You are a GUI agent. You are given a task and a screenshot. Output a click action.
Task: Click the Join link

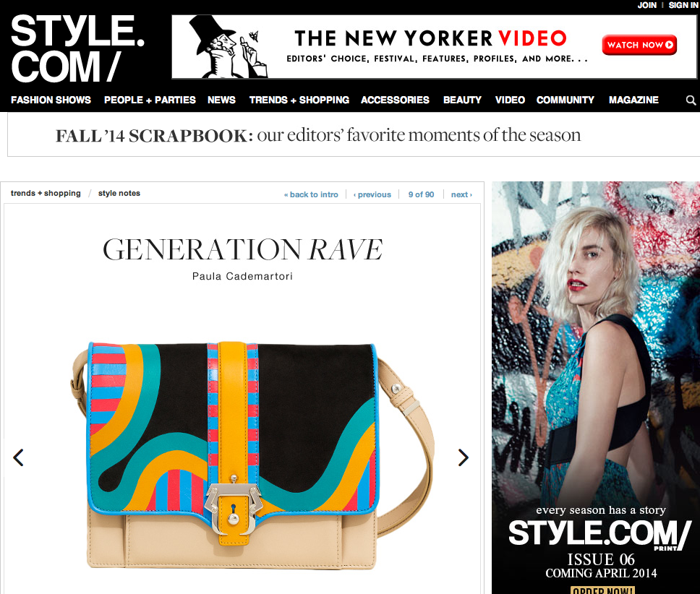click(647, 5)
